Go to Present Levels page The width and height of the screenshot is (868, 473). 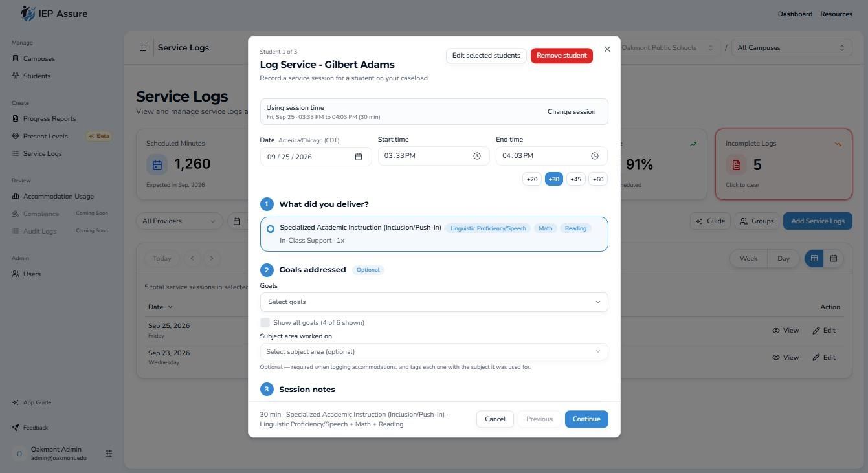(x=45, y=137)
